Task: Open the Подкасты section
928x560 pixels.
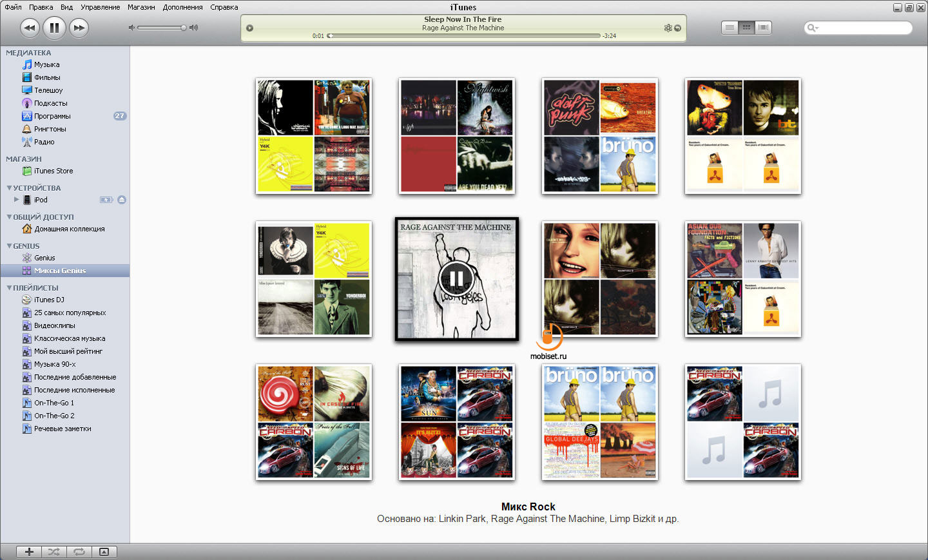Action: coord(50,103)
